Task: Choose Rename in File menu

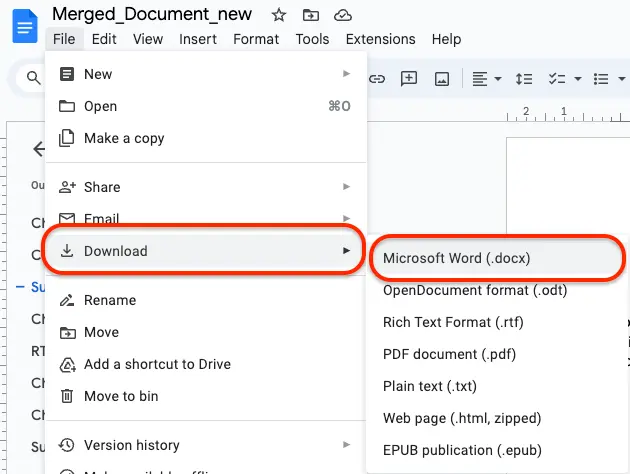Action: coord(206,300)
